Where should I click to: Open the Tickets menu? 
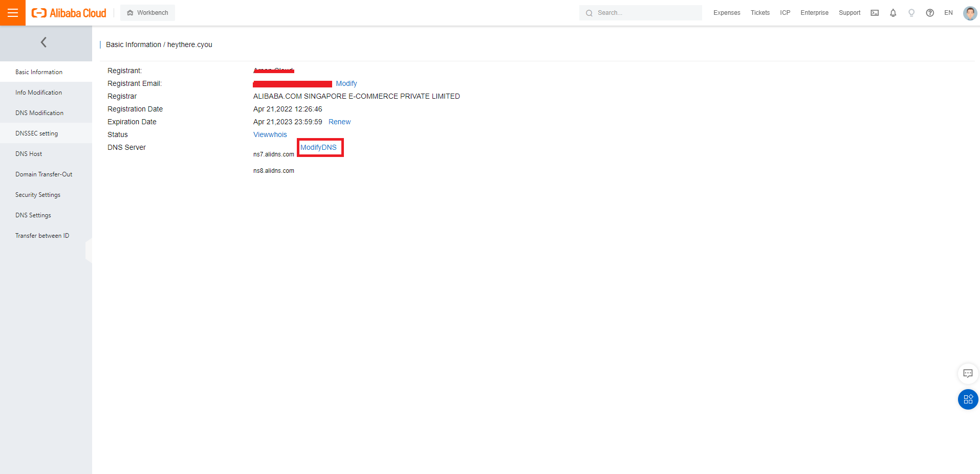point(760,13)
